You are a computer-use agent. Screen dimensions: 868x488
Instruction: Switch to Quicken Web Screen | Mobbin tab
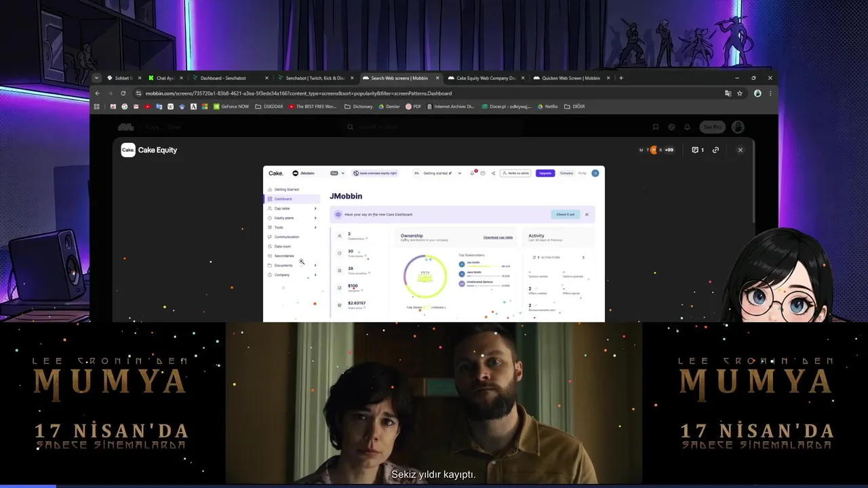571,78
